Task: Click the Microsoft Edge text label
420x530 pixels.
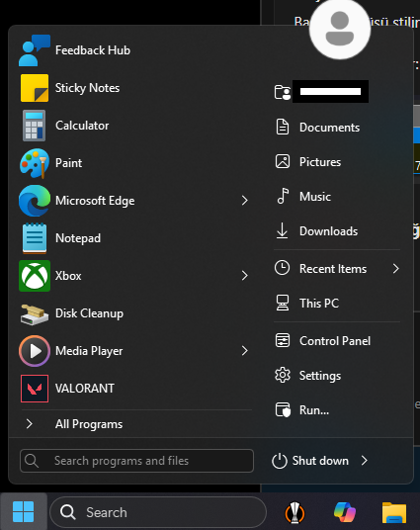Action: (x=95, y=201)
